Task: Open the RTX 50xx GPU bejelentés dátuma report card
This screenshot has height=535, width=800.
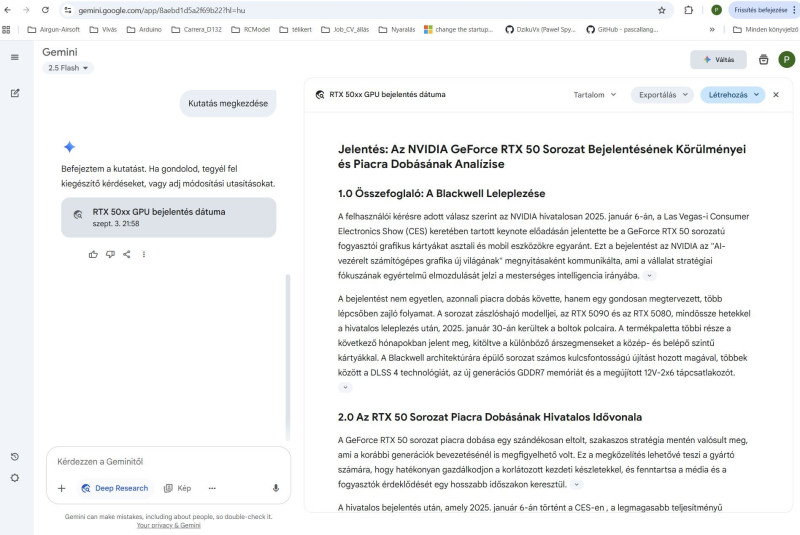Action: point(168,217)
